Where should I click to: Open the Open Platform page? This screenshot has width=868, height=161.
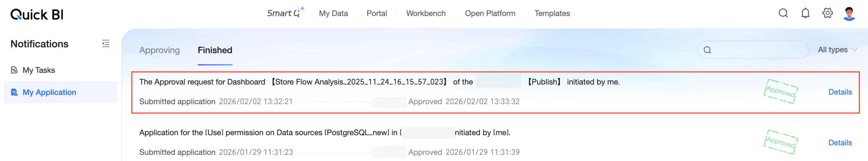click(490, 13)
